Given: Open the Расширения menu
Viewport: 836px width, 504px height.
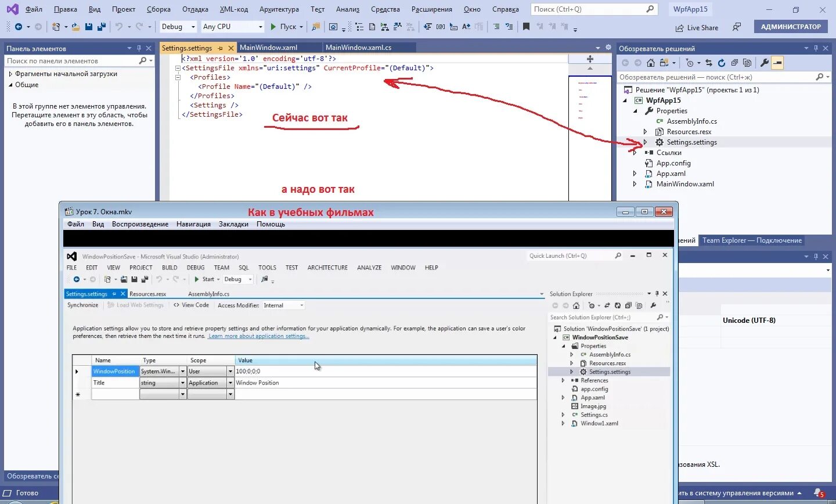Looking at the screenshot, I should 432,9.
